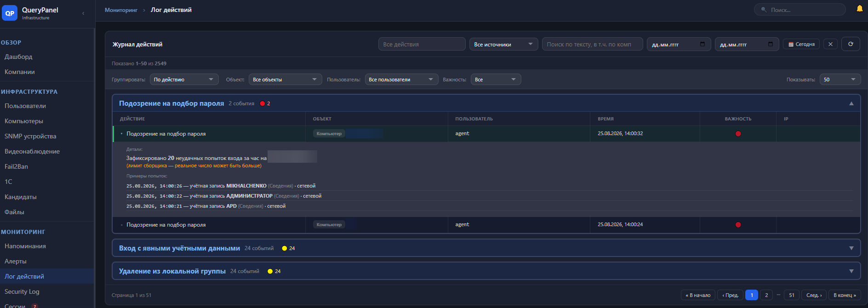Click the ПОЛЬЗОВАТЕЛЬ column header
Image resolution: width=868 pixels, height=308 pixels.
click(474, 119)
